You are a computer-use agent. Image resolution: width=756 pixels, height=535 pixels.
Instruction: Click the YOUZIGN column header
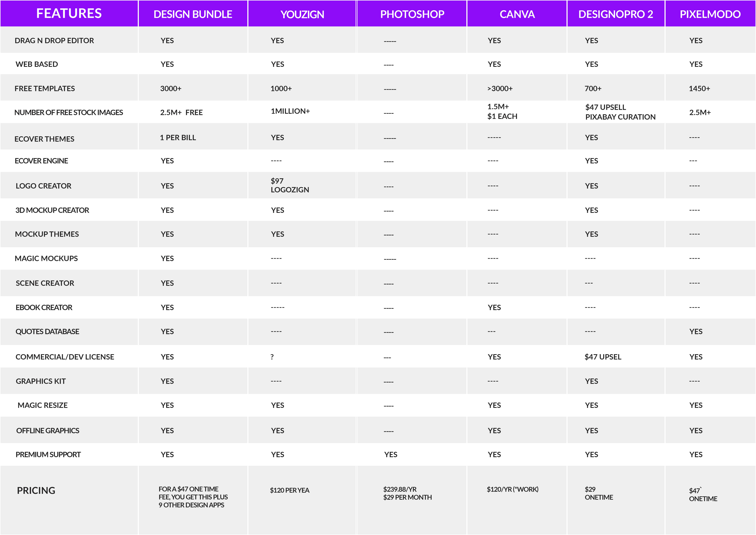click(302, 14)
